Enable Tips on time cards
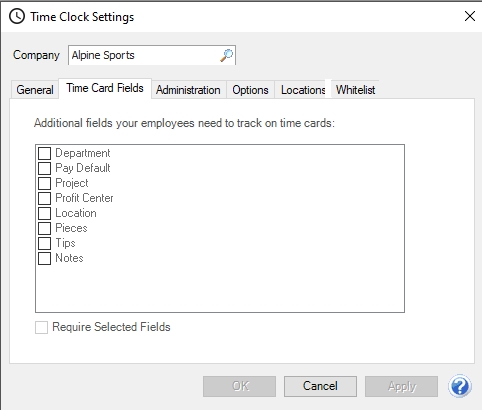The image size is (482, 410). point(44,243)
